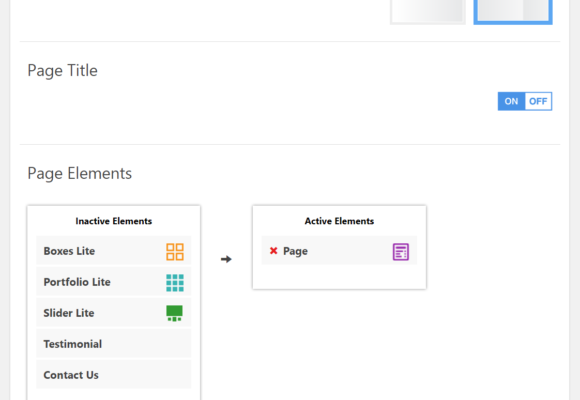Image resolution: width=580 pixels, height=400 pixels.
Task: Select the Page active element row
Action: (339, 251)
